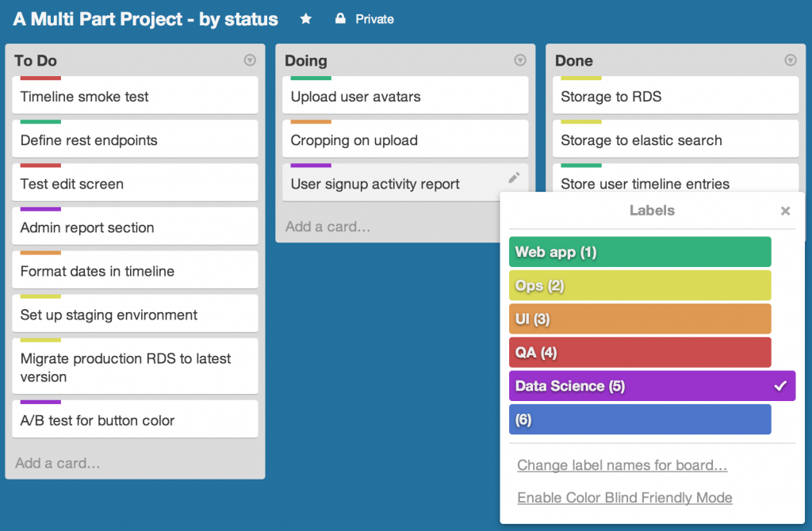Star the Multi Part Project board

[x=306, y=19]
